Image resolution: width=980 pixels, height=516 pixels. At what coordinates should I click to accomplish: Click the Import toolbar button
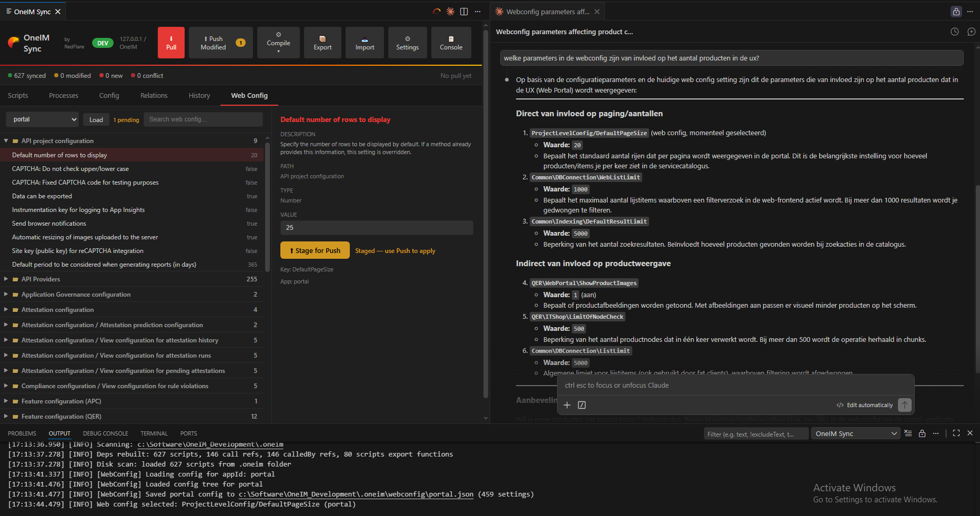[x=365, y=43]
